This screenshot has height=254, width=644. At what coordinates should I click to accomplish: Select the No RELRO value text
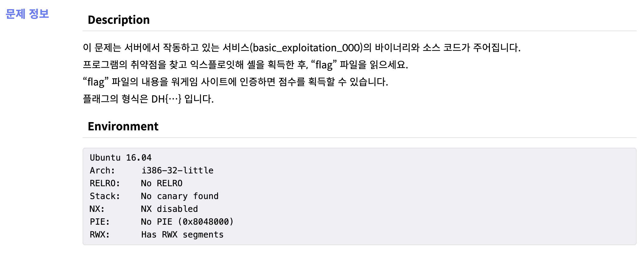[x=162, y=183]
